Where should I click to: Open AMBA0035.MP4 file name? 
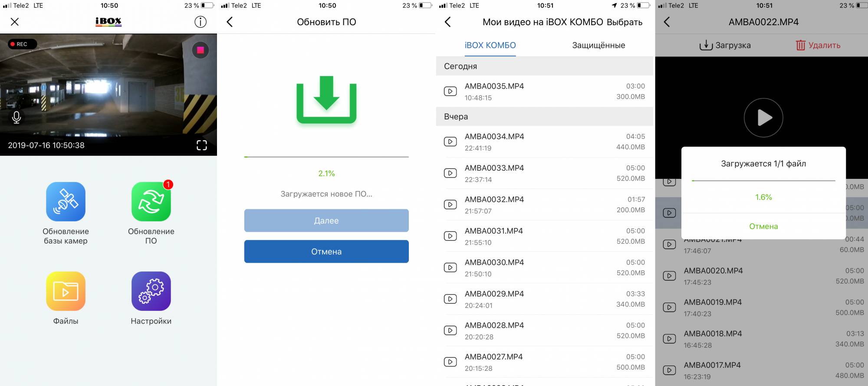point(494,86)
